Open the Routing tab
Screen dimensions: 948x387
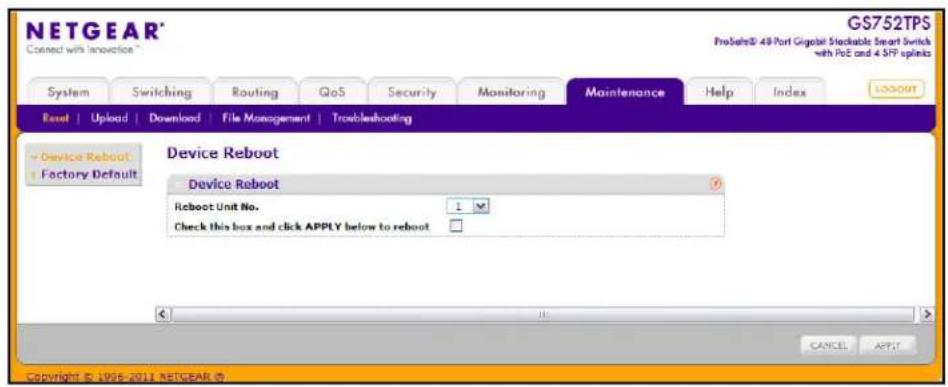click(x=255, y=93)
